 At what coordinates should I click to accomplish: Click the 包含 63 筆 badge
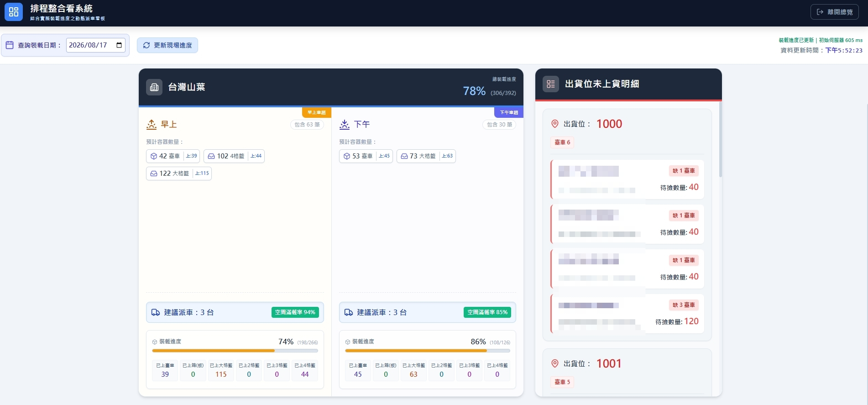pyautogui.click(x=307, y=125)
